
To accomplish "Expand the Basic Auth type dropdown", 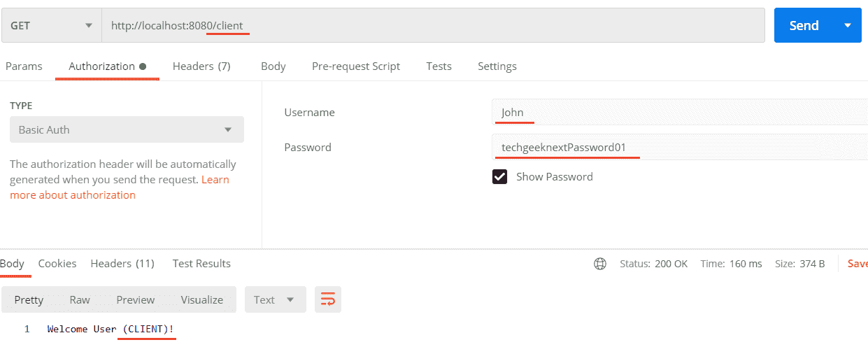I will (x=127, y=129).
